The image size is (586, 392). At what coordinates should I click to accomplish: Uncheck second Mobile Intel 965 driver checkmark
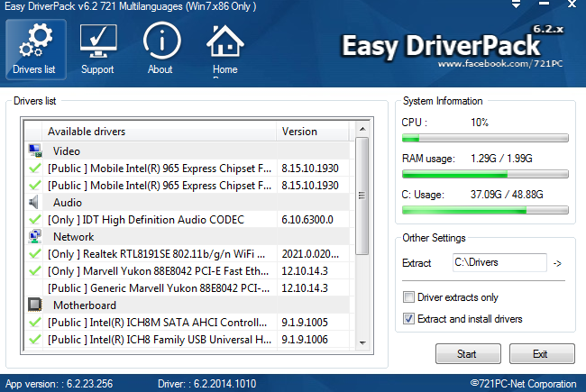(35, 185)
